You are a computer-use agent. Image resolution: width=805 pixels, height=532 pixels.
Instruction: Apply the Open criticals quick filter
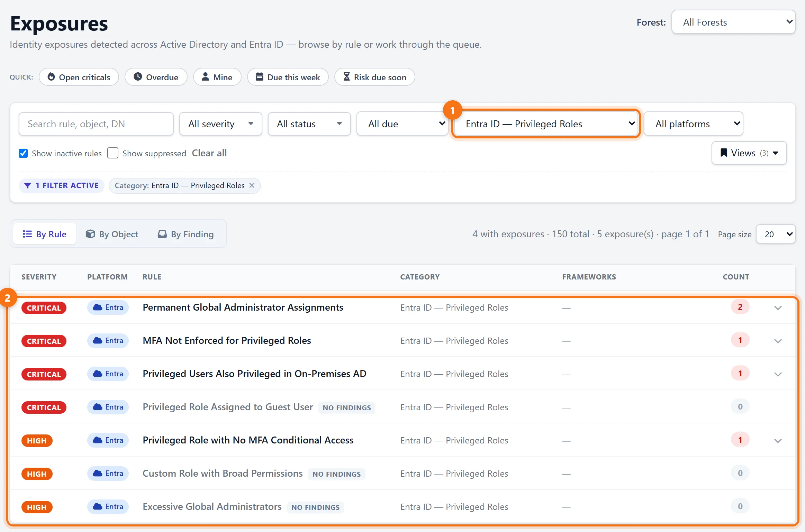point(79,77)
